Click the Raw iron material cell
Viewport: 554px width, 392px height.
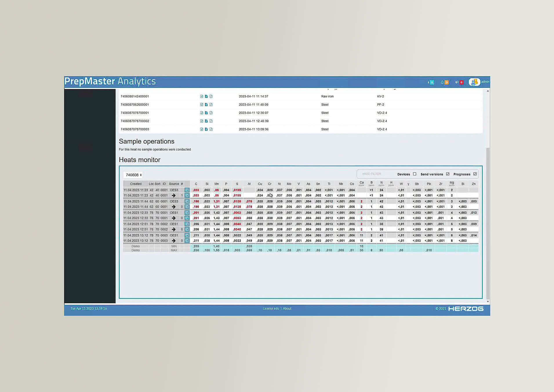(x=327, y=97)
